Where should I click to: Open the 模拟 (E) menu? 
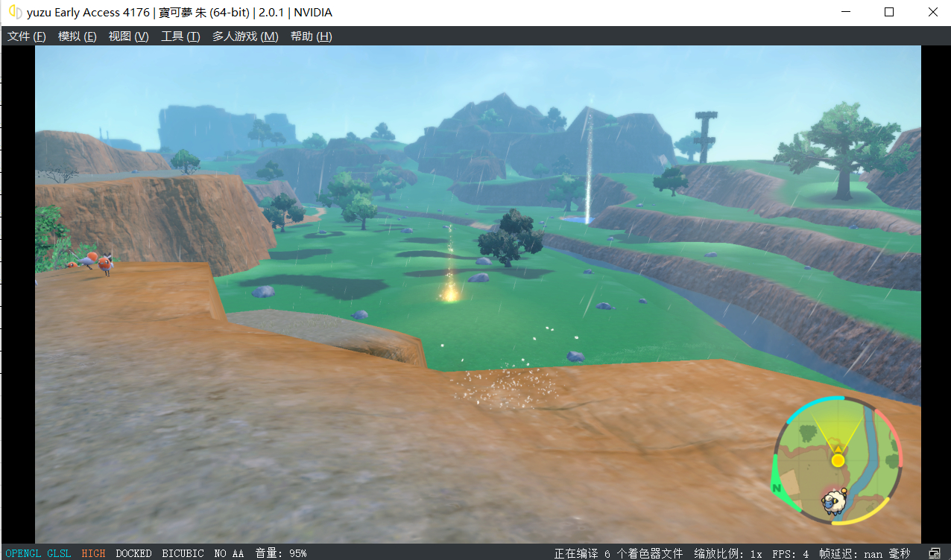coord(77,36)
